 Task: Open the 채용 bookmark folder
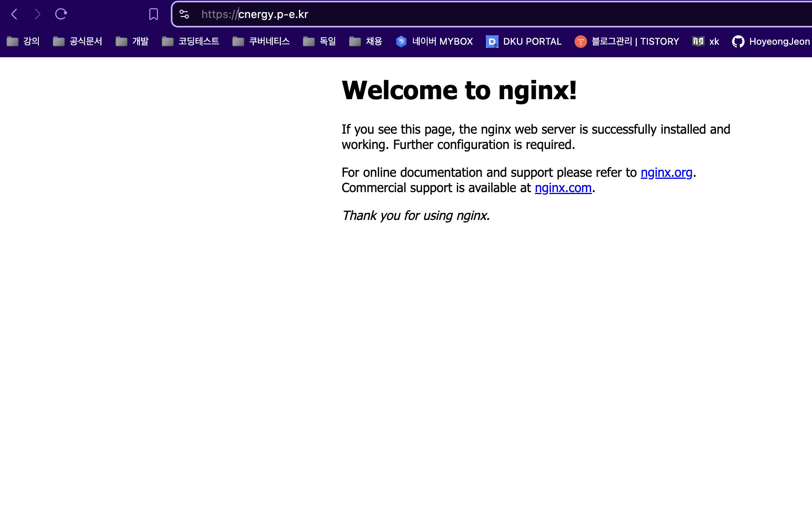pyautogui.click(x=366, y=42)
